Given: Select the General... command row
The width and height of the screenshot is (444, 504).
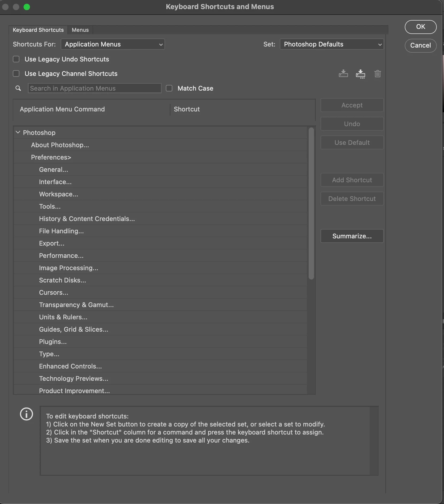Looking at the screenshot, I should pos(160,169).
